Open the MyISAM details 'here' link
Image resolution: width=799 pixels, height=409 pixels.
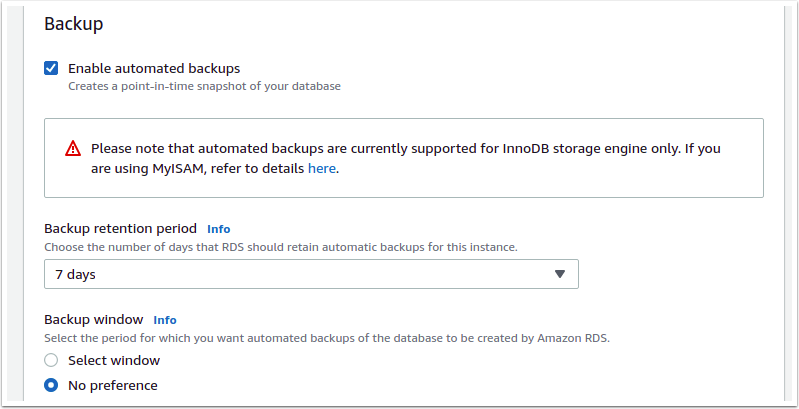tap(321, 169)
